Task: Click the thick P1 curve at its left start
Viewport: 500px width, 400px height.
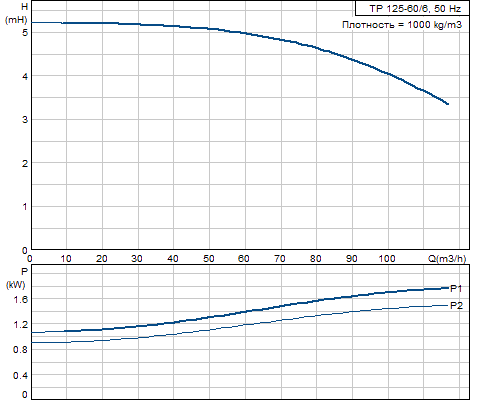Action: (32, 332)
